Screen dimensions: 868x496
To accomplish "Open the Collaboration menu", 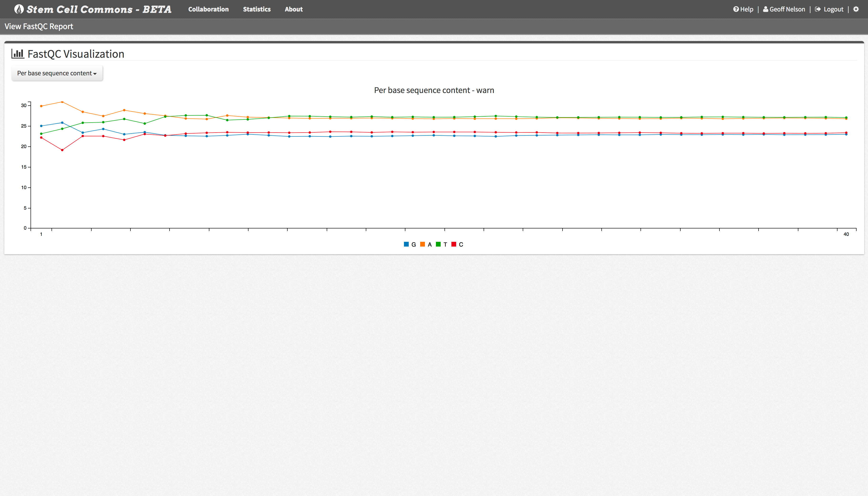I will (x=208, y=9).
